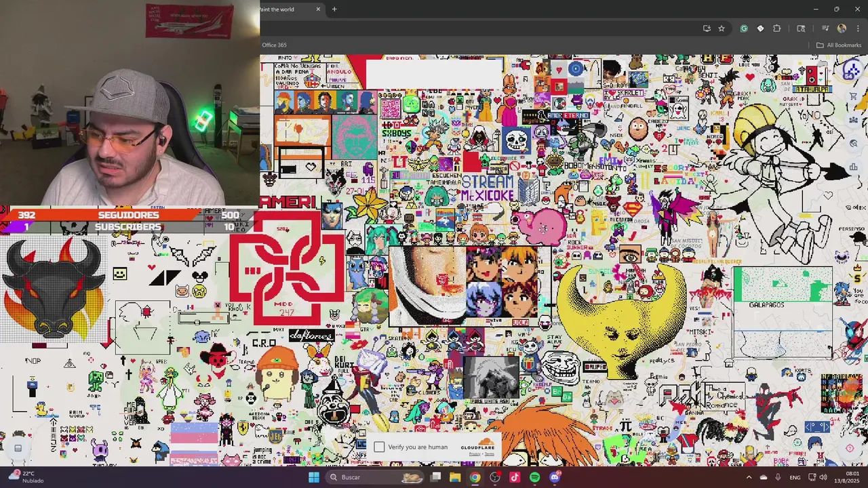The image size is (868, 488).
Task: Click the microphone tray icon
Action: [x=778, y=477]
